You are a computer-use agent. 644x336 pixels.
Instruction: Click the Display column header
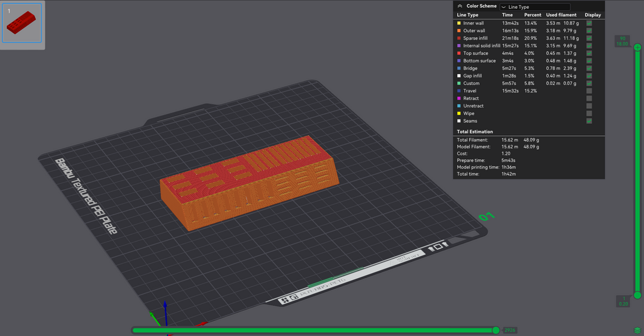(592, 15)
